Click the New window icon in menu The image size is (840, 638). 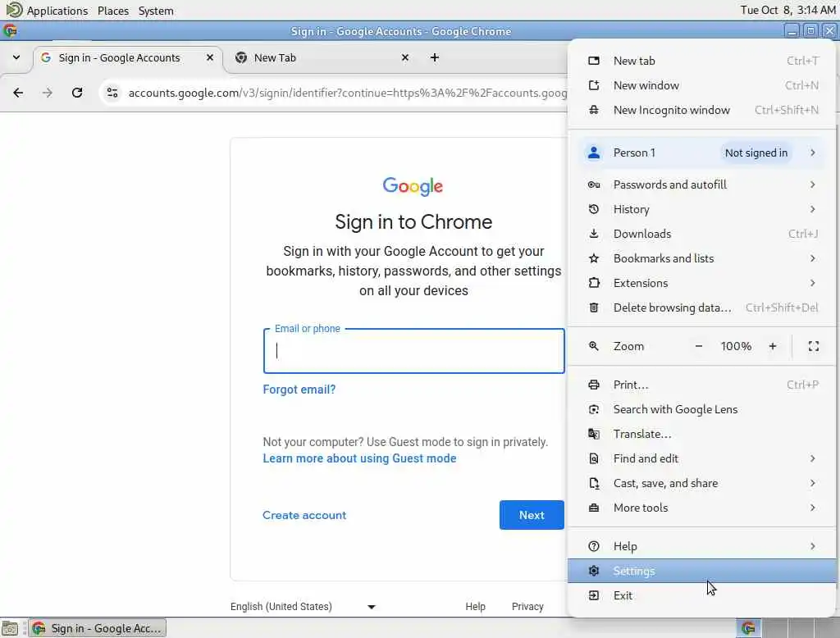click(x=594, y=85)
